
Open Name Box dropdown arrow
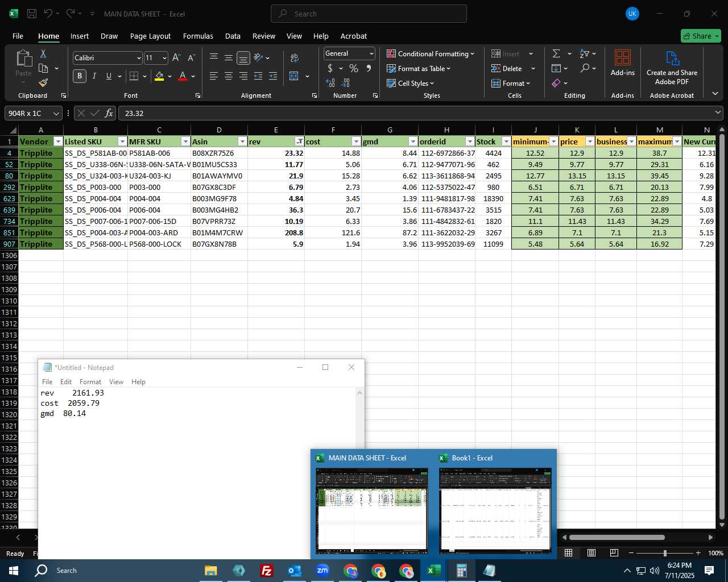[x=56, y=113]
